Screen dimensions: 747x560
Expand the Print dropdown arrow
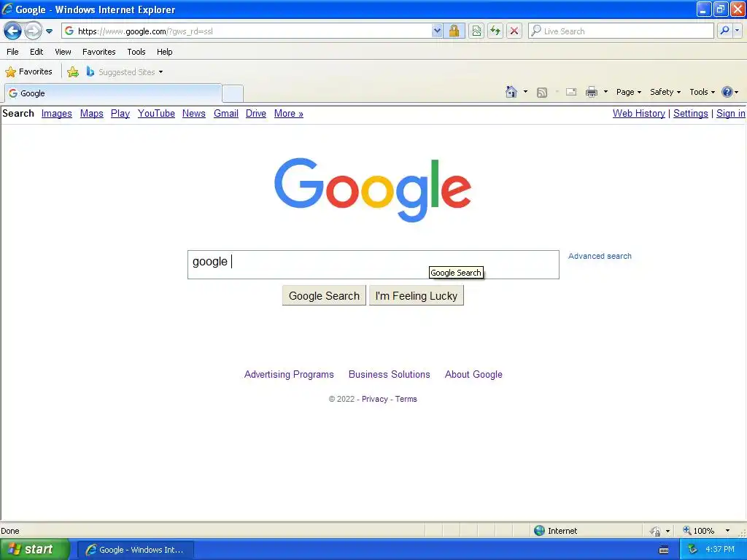tap(605, 92)
